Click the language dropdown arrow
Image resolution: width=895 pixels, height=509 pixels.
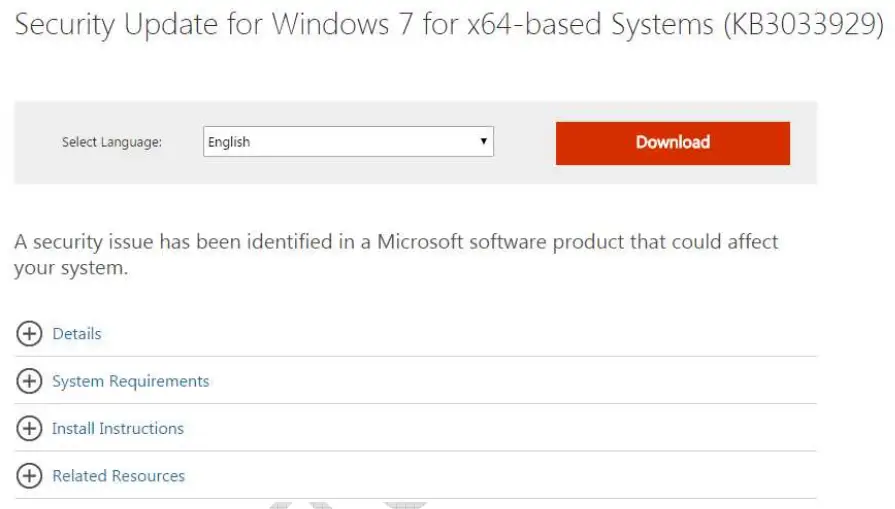pyautogui.click(x=484, y=142)
